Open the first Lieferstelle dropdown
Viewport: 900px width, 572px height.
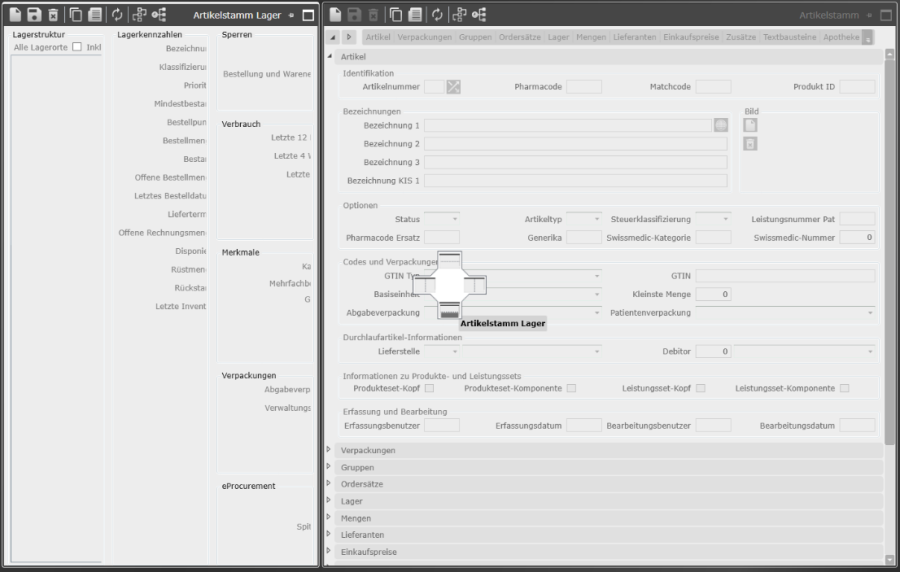coord(442,351)
